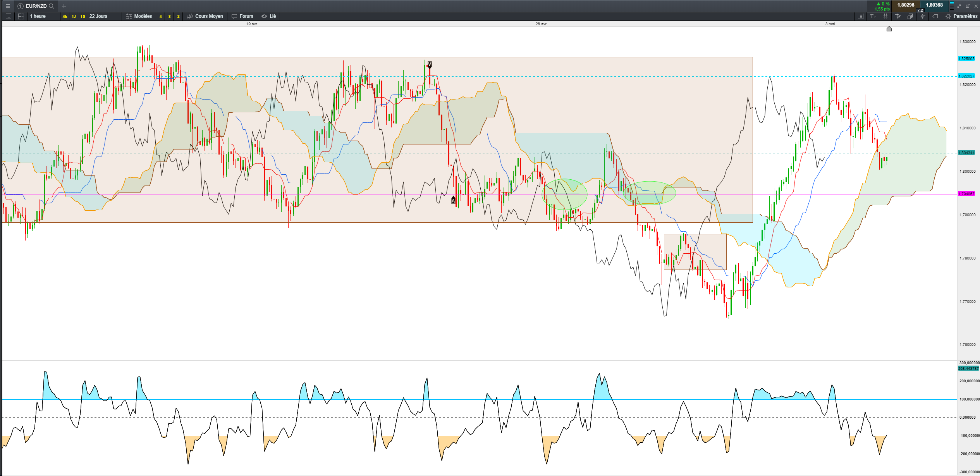Click the indicator crosshair tool icon

[923, 16]
